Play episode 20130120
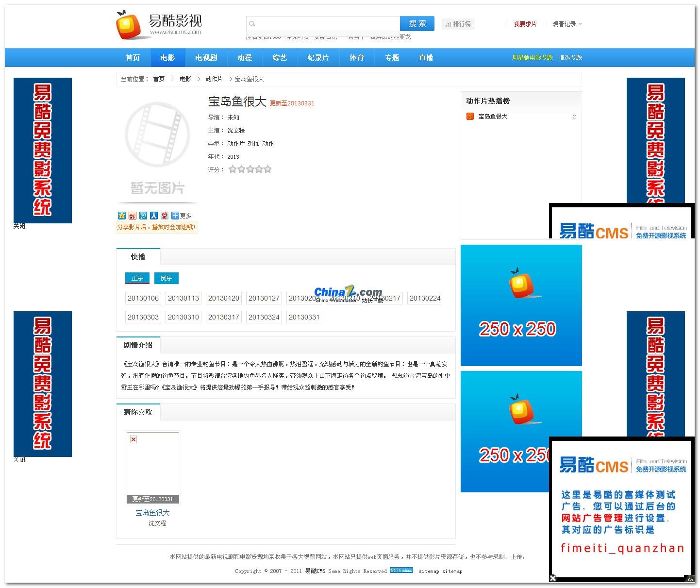The width and height of the screenshot is (700, 588). [224, 298]
